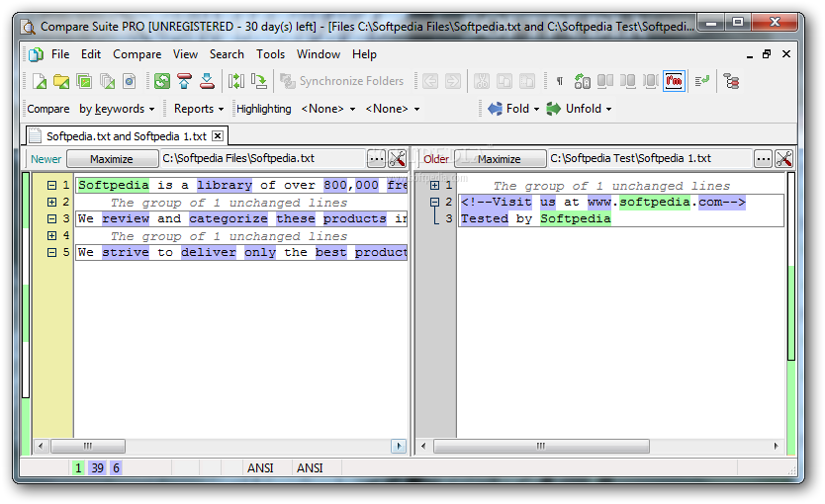
Task: Collapse the line 2 block in the Older panel
Action: click(x=434, y=202)
